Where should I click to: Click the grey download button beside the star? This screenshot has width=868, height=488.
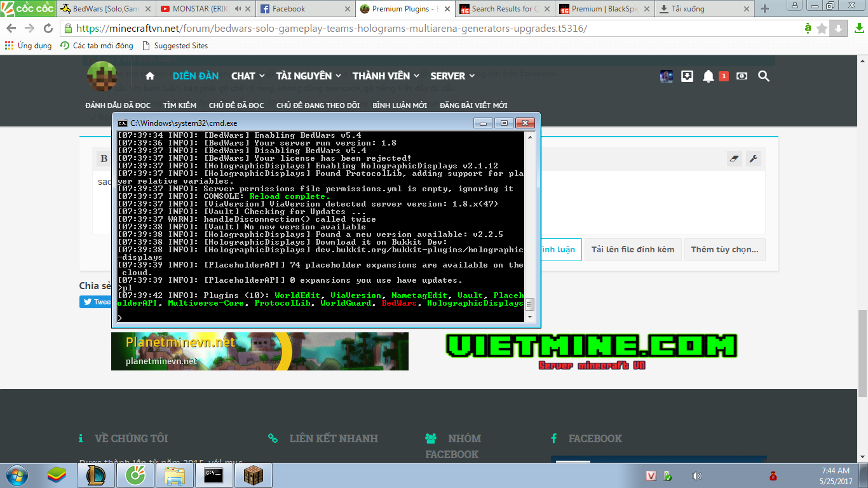(x=839, y=29)
